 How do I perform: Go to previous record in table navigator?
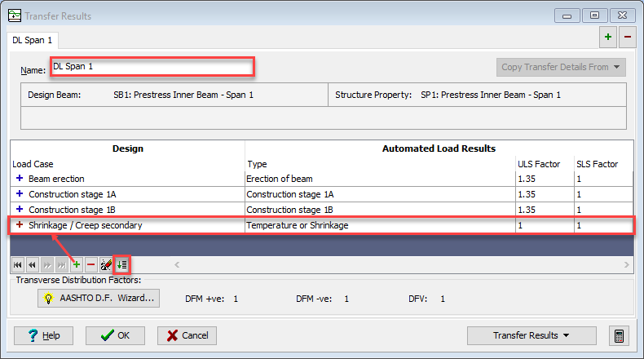(32, 265)
